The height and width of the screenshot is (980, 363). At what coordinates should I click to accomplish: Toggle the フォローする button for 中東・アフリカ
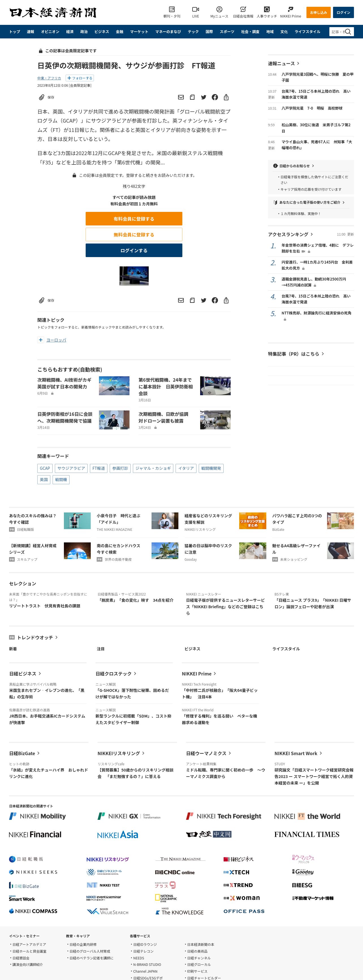pyautogui.click(x=80, y=78)
